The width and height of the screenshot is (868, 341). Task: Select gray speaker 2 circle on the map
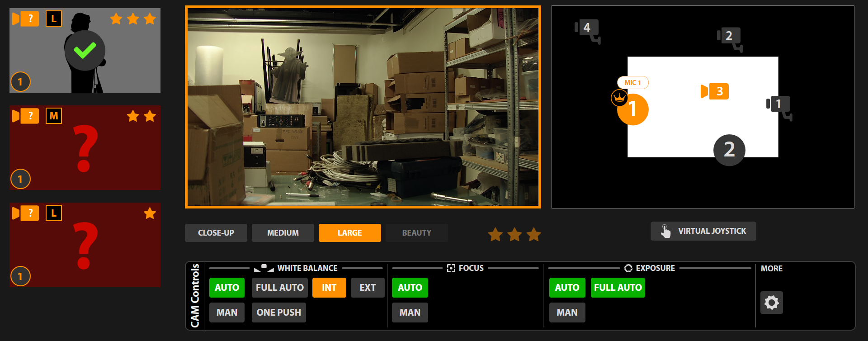pyautogui.click(x=729, y=150)
